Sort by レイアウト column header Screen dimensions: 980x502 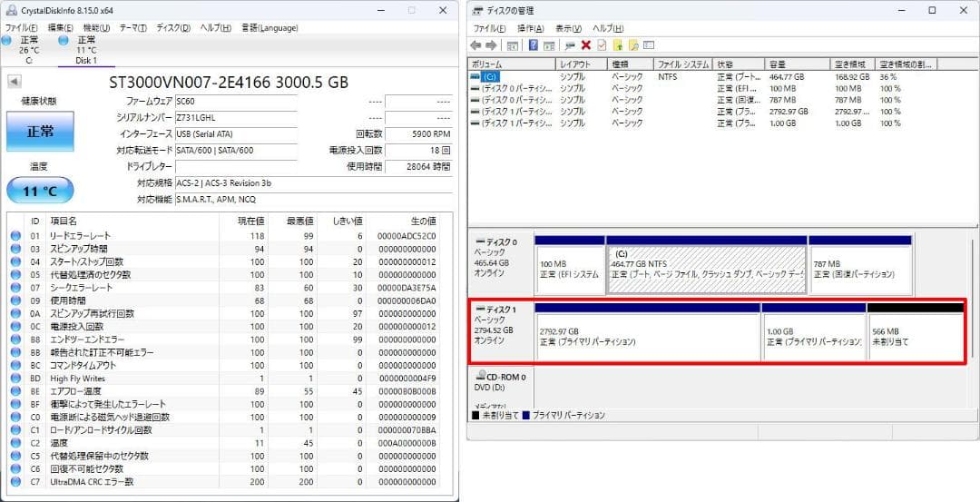tap(582, 64)
